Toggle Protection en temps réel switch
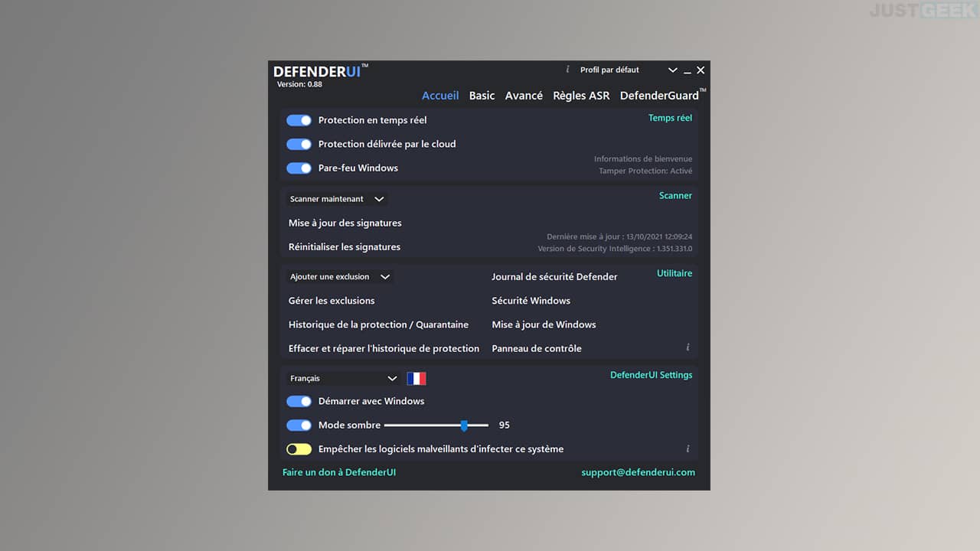 (299, 120)
